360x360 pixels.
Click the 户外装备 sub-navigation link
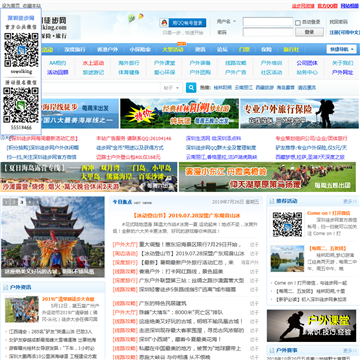point(200,63)
